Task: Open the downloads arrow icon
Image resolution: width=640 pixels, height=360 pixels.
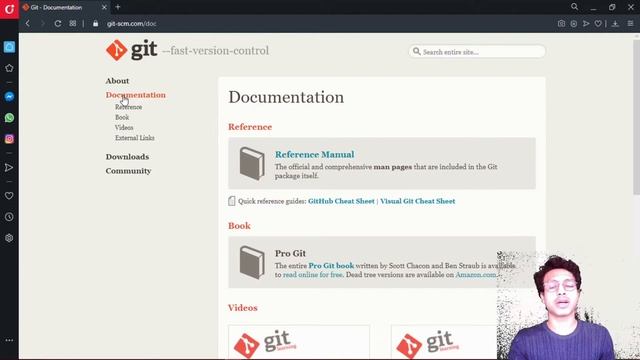Action: pos(615,24)
